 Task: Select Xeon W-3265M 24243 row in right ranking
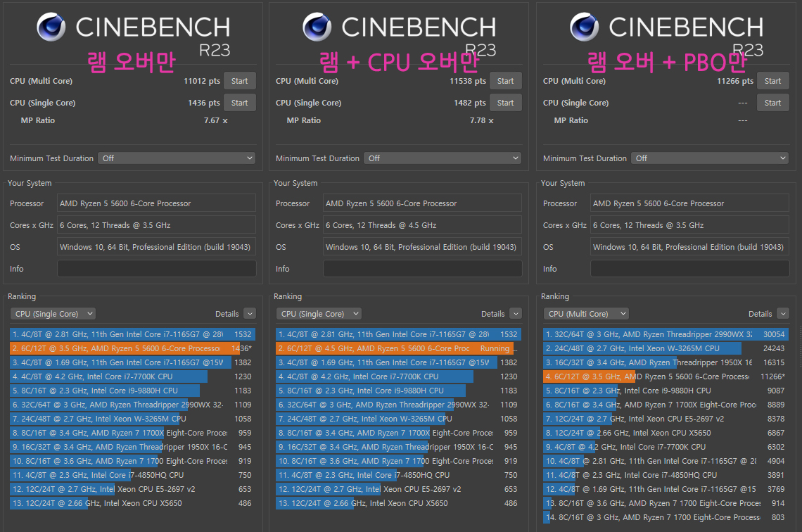tap(666, 348)
